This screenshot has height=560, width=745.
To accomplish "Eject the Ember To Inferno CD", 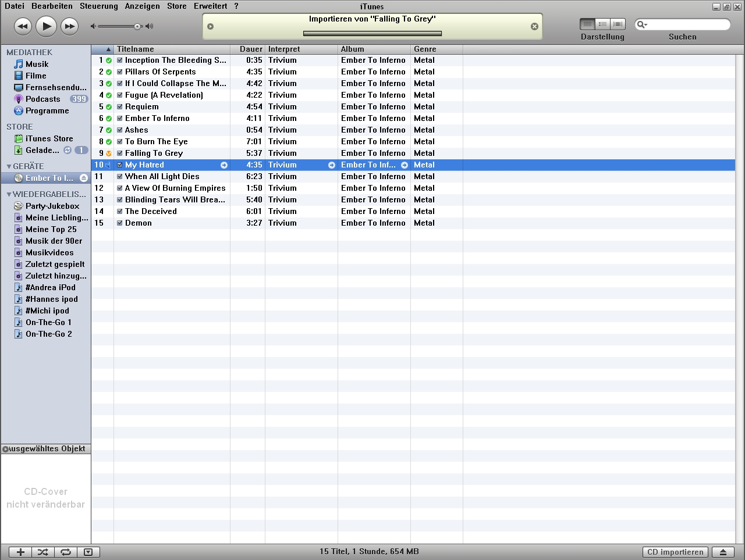I will point(84,178).
